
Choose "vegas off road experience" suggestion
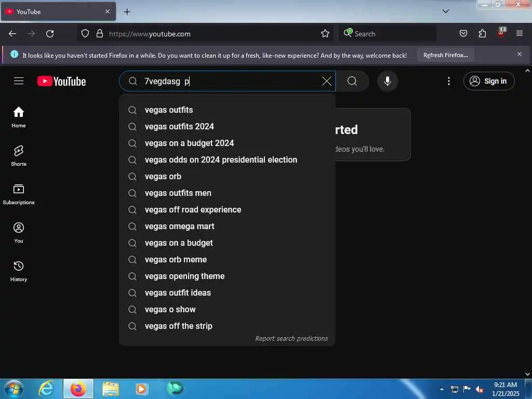click(x=227, y=210)
